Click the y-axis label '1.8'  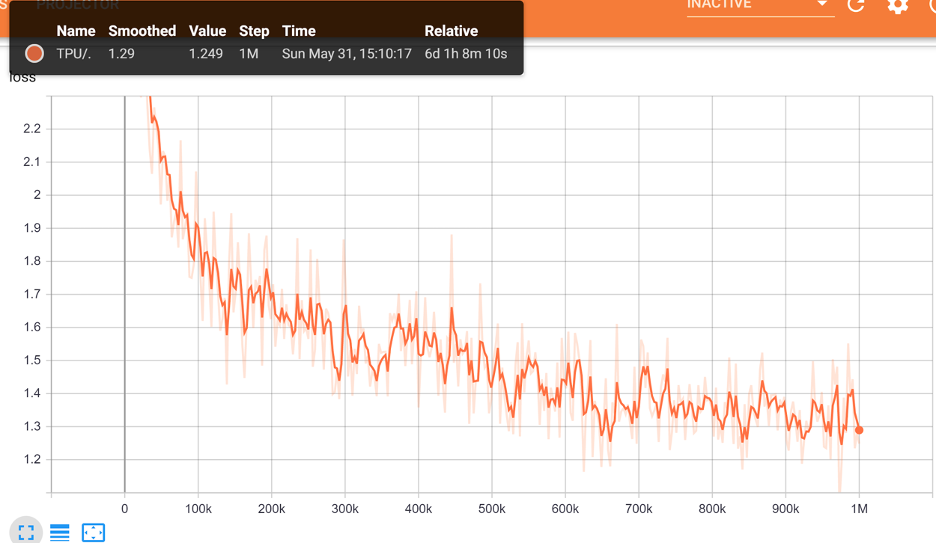(32, 261)
